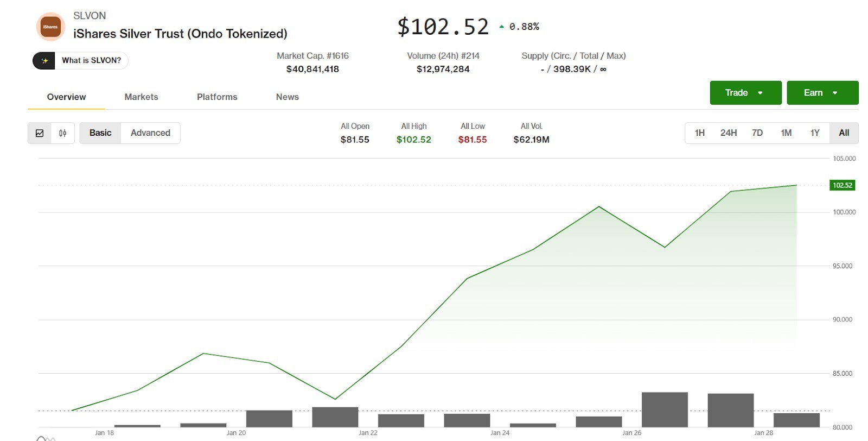The image size is (868, 441).
Task: Click the 0.88% price change indicator
Action: pyautogui.click(x=519, y=27)
